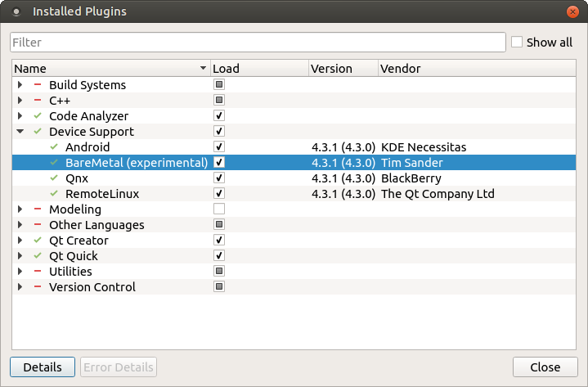
Task: Click the green checkmark status icon beside Android
Action: tap(54, 147)
